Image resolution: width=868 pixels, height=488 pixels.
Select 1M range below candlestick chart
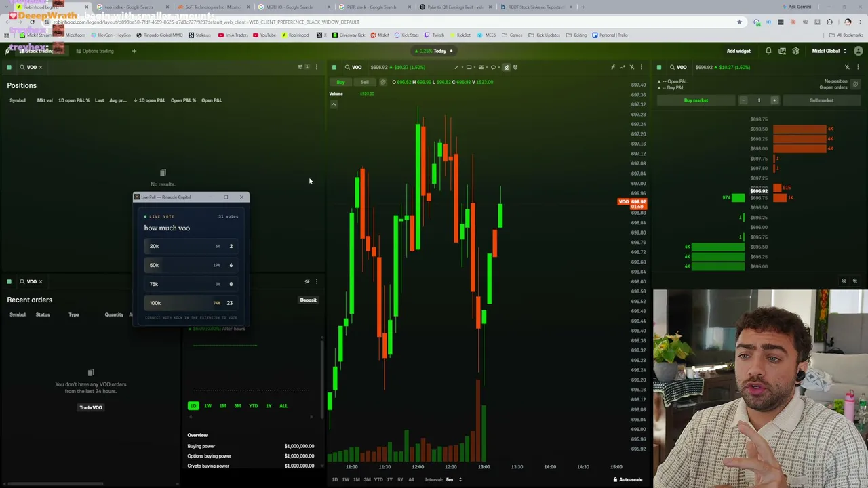[356, 480]
